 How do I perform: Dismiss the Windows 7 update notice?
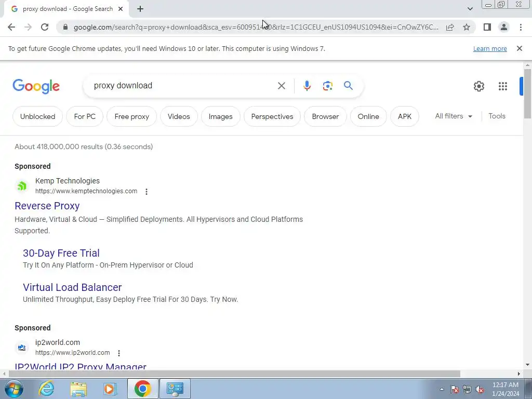(519, 48)
